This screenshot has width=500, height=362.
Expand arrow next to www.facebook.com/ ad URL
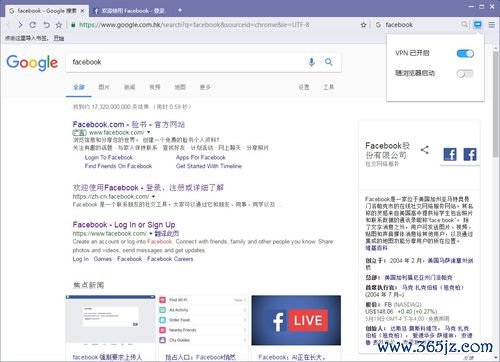click(149, 133)
